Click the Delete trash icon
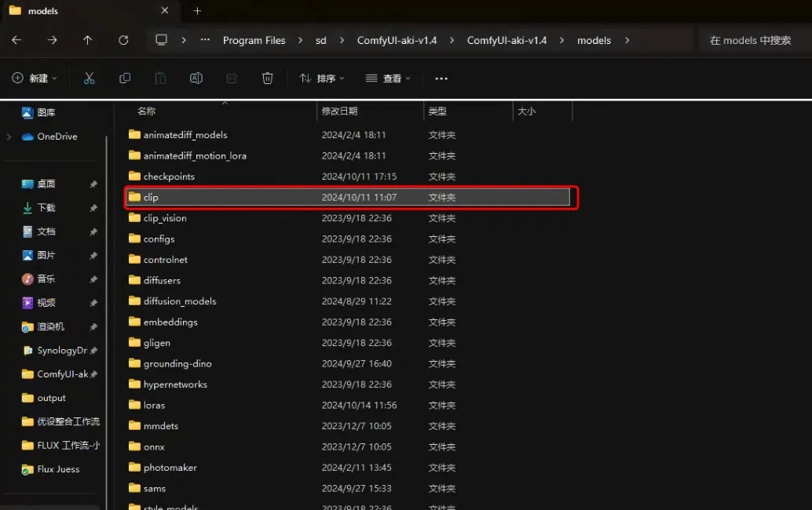 pos(267,78)
